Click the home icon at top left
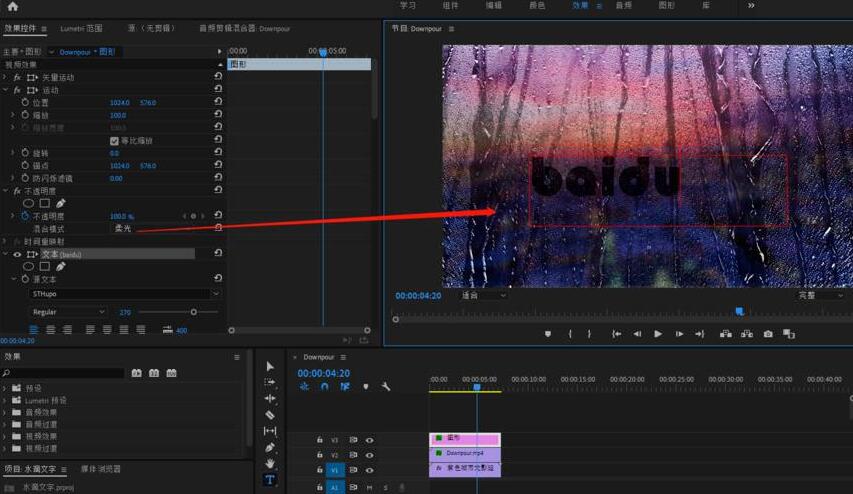Image resolution: width=853 pixels, height=494 pixels. (13, 7)
